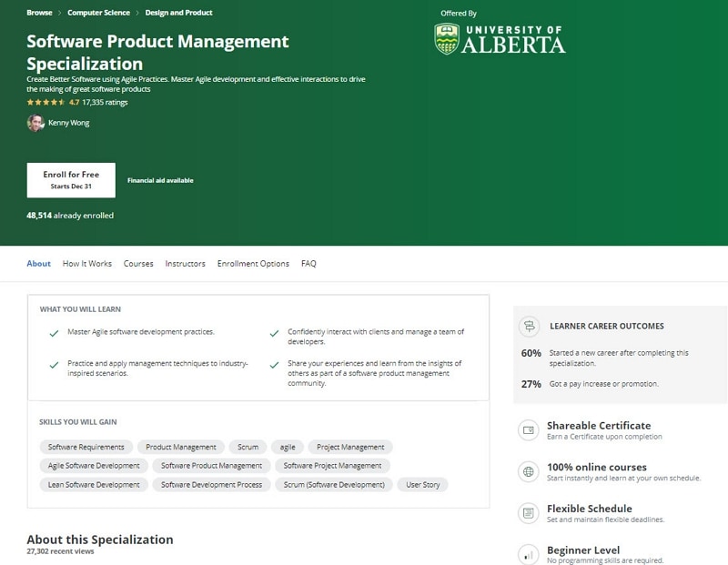Click the Enroll for Free button
The image size is (728, 565).
[71, 180]
